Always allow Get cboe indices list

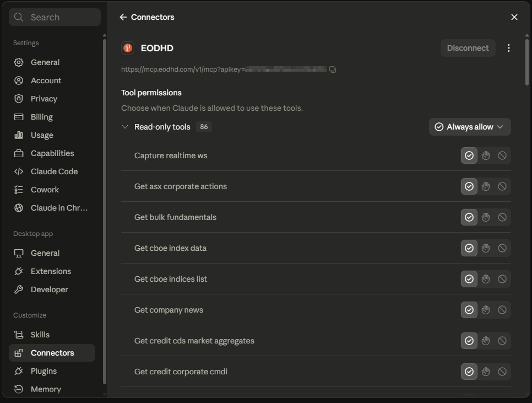tap(469, 279)
